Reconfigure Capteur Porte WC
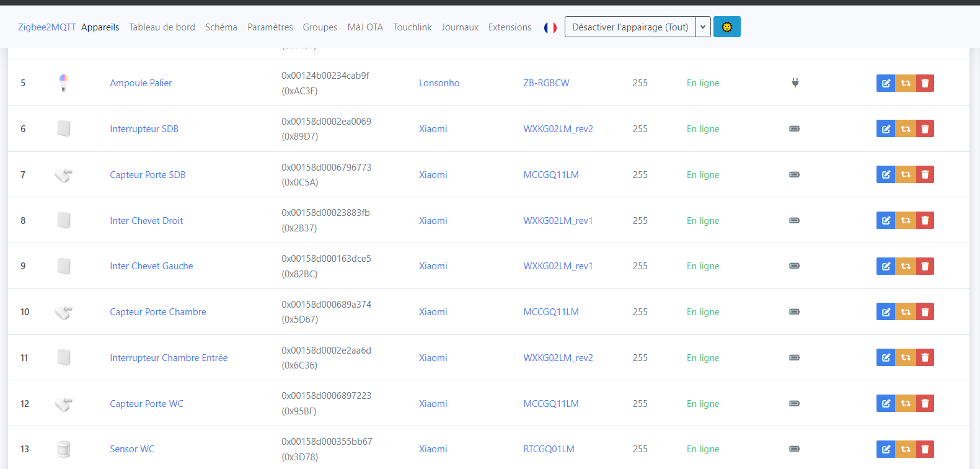The height and width of the screenshot is (469, 980). (906, 404)
